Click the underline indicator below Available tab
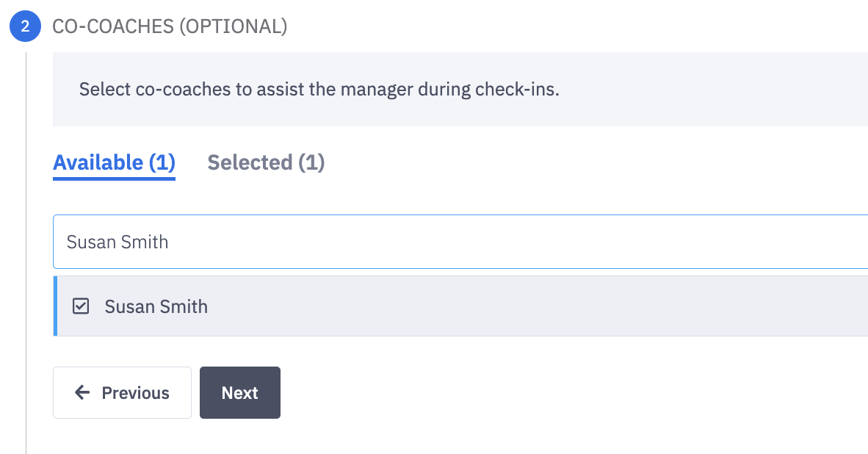Viewport: 868px width, 454px height. pos(113,177)
